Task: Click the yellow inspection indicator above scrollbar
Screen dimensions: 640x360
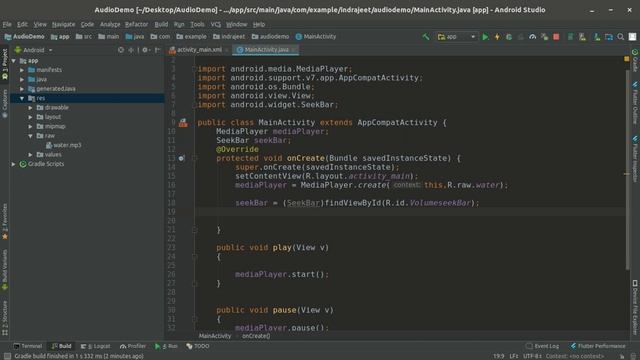Action: [x=627, y=59]
